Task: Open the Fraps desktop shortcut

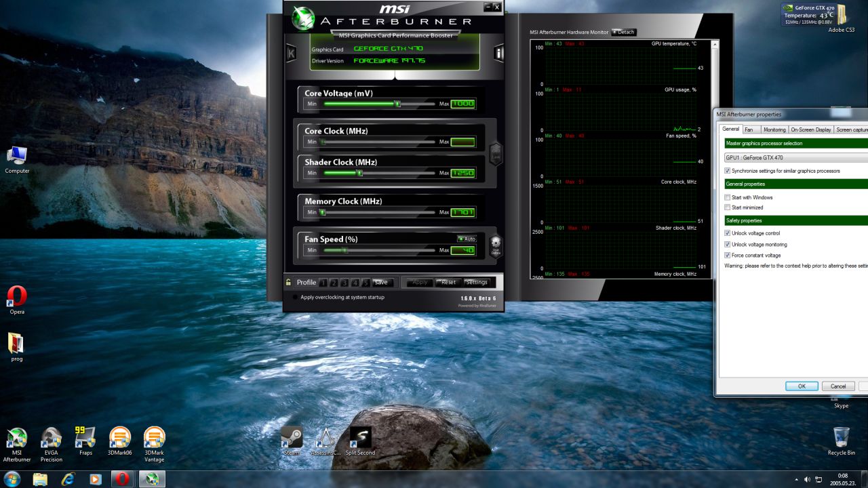Action: pos(85,441)
